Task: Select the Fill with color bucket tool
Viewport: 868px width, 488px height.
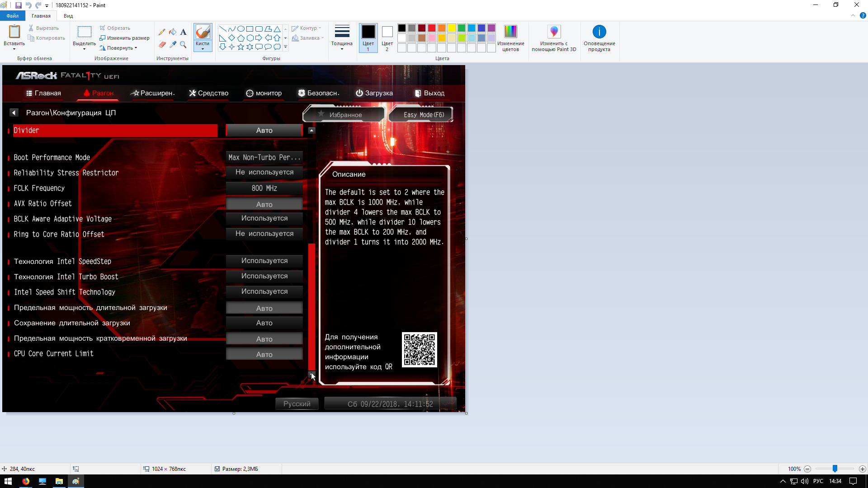Action: tap(173, 32)
